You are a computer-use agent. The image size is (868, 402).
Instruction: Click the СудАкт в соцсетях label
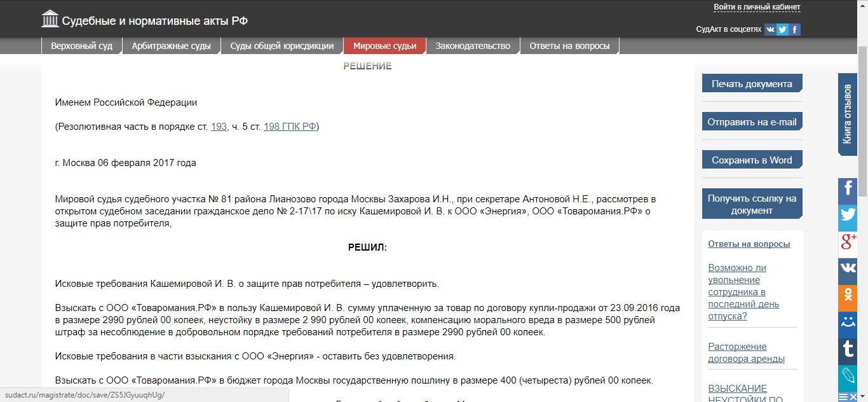728,29
